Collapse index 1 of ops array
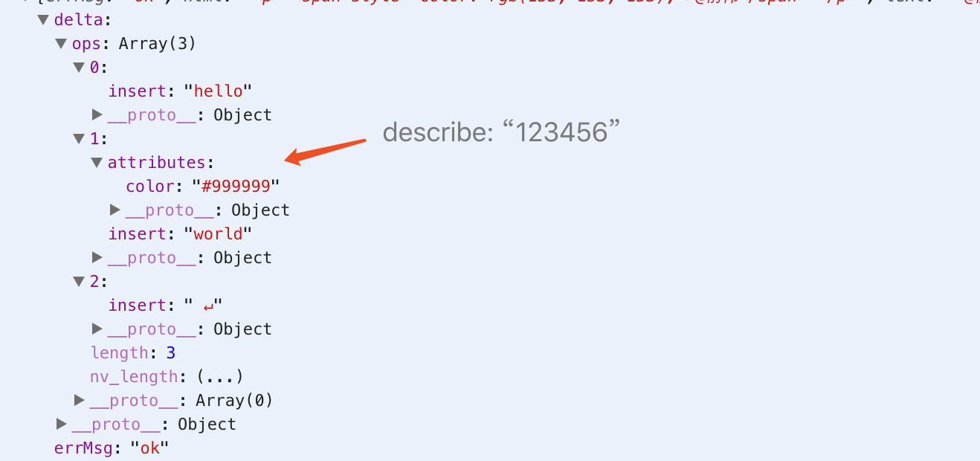 tap(79, 138)
